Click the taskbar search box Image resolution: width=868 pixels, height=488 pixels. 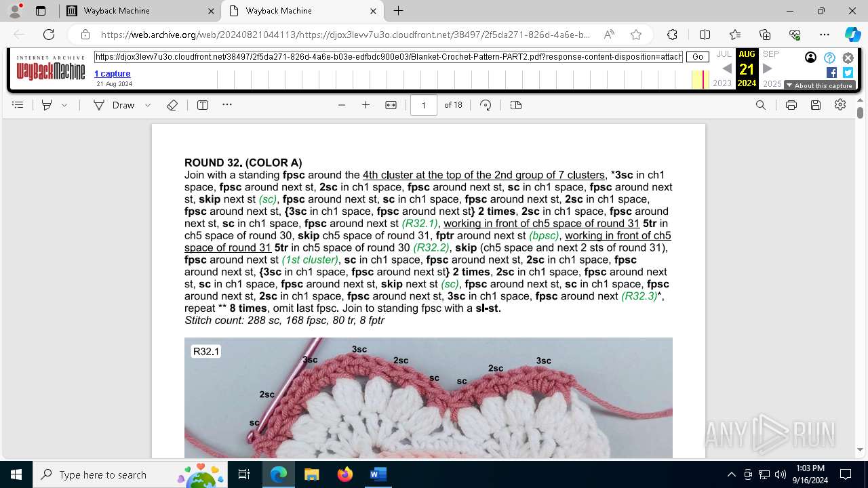click(x=130, y=474)
